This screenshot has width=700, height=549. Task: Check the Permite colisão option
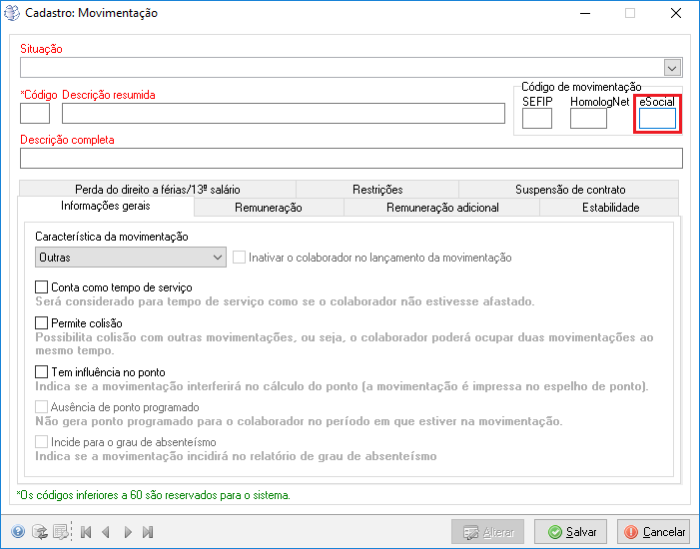click(42, 323)
